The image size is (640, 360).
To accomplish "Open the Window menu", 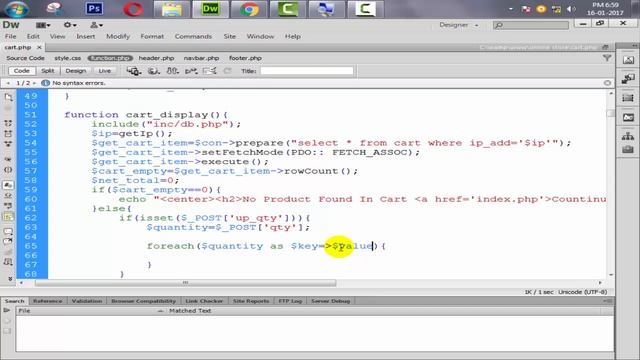I will (x=260, y=36).
